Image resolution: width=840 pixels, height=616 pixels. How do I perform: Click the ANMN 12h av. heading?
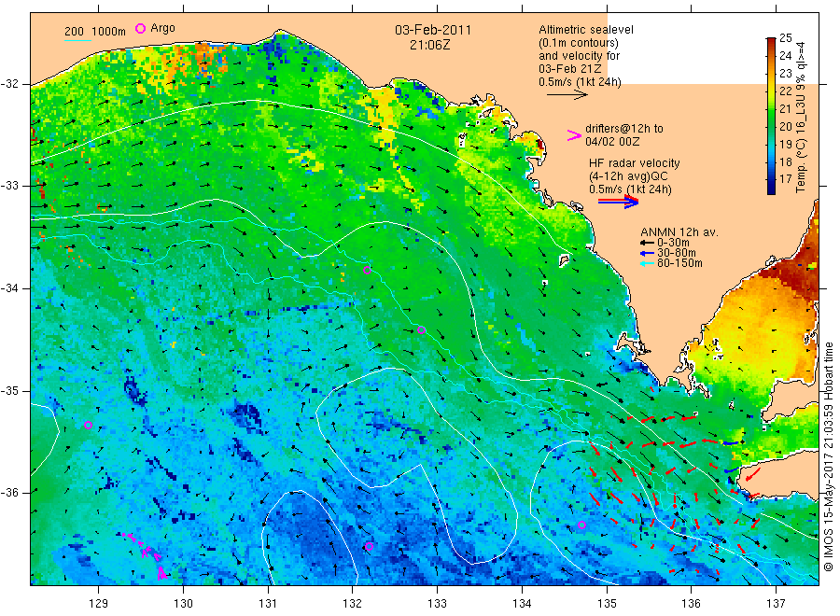(679, 232)
